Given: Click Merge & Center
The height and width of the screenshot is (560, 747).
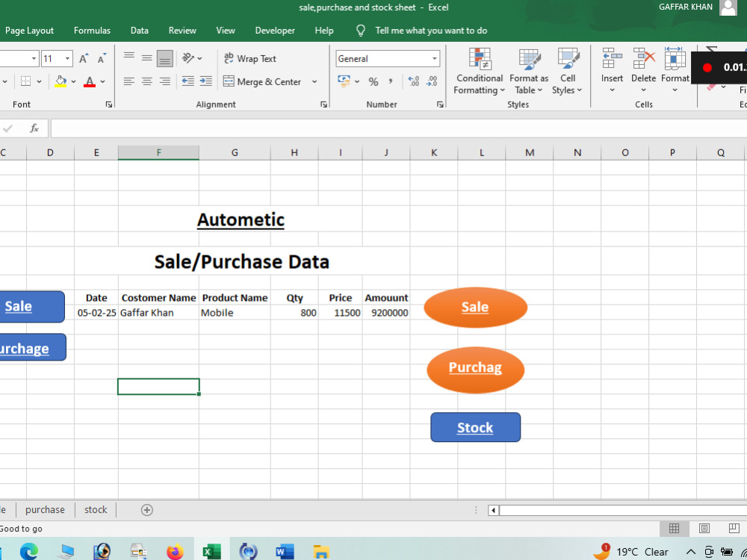Looking at the screenshot, I should coord(262,81).
